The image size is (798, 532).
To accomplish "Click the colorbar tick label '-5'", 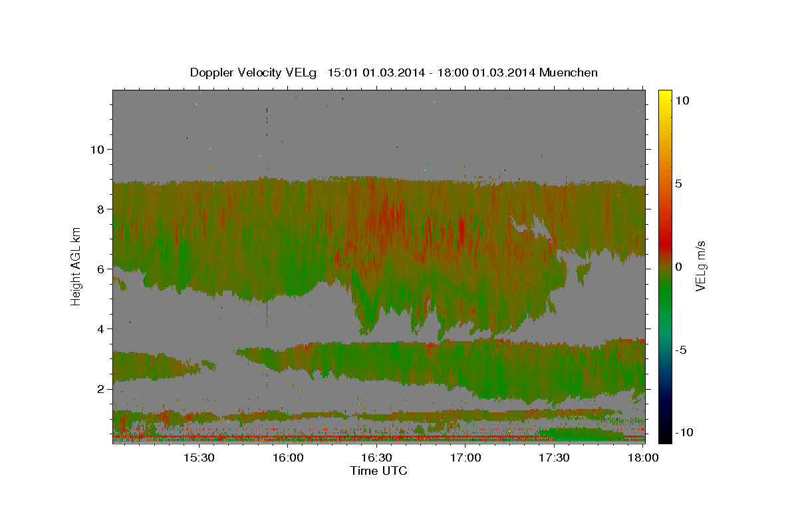I will [682, 349].
